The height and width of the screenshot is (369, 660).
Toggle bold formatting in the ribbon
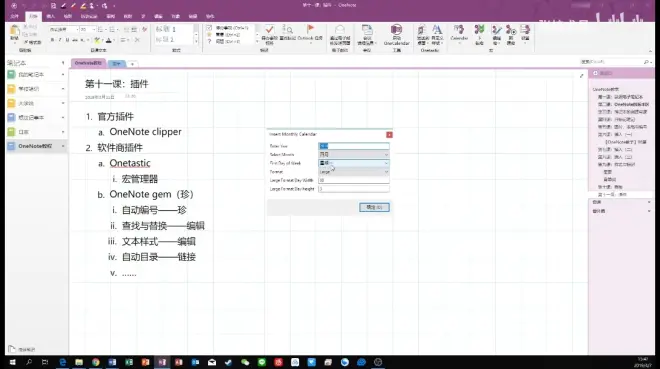click(x=52, y=40)
